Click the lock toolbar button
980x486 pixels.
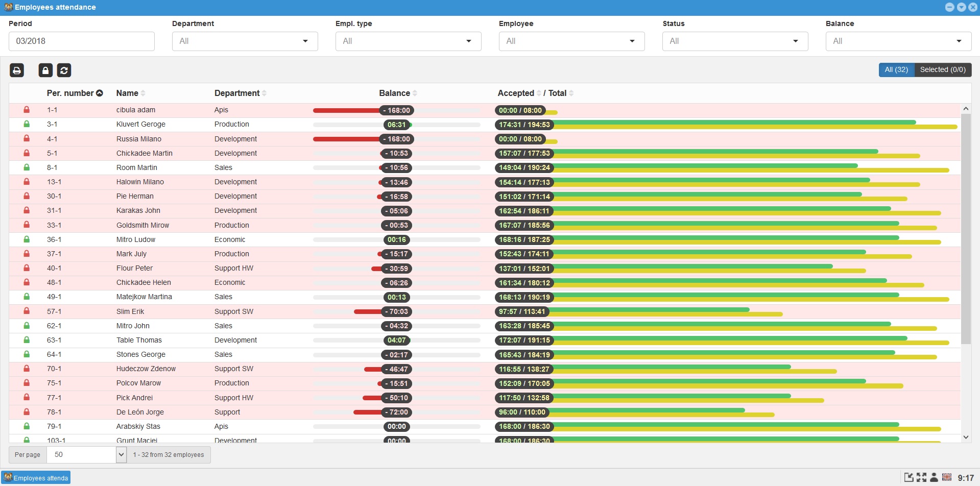45,70
